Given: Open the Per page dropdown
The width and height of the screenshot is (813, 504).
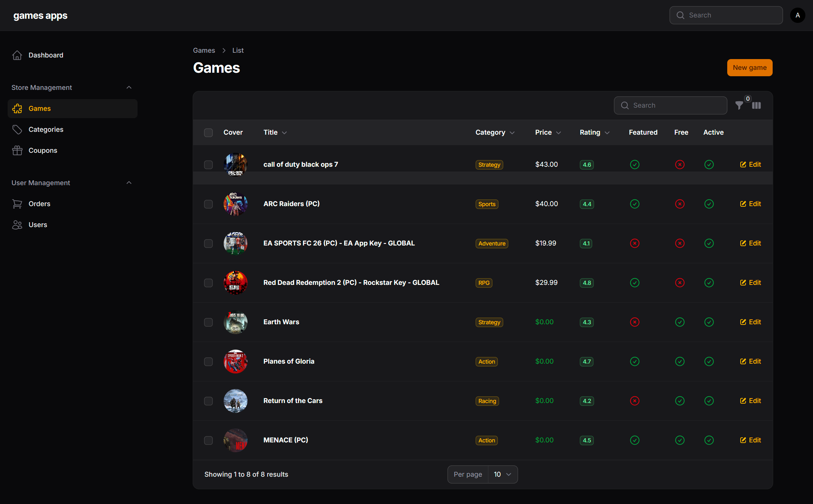Looking at the screenshot, I should point(502,474).
